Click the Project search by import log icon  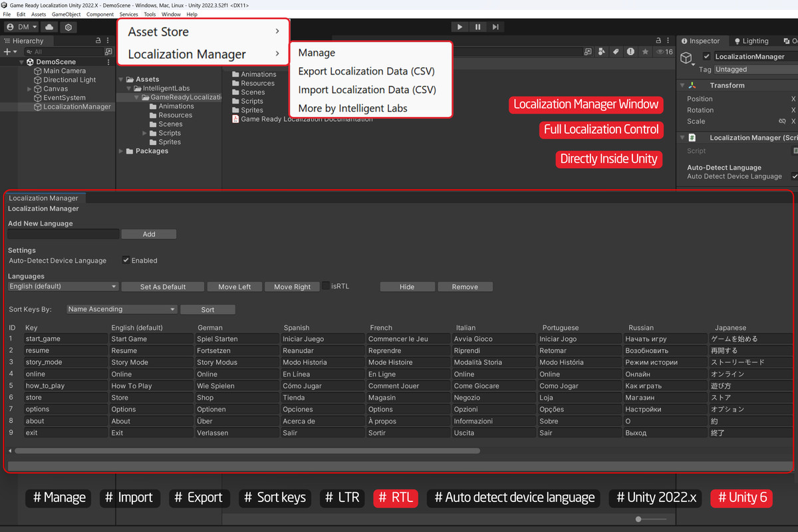coord(630,51)
